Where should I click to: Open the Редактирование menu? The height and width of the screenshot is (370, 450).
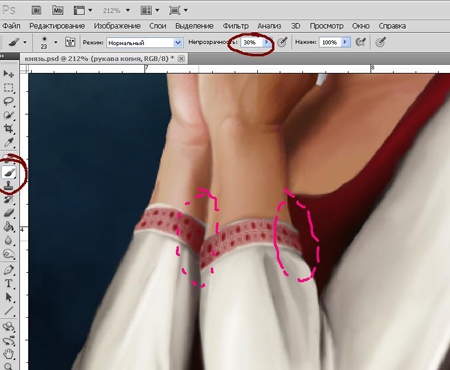tap(57, 26)
